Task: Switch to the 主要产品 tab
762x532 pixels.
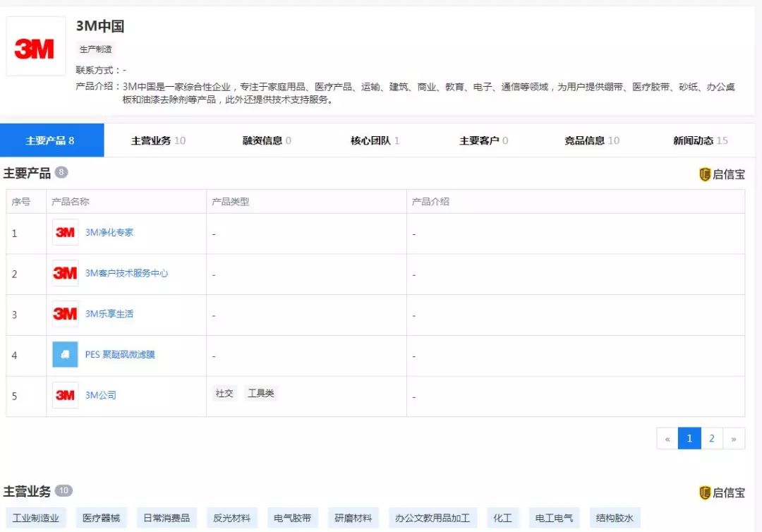Action: (x=52, y=140)
